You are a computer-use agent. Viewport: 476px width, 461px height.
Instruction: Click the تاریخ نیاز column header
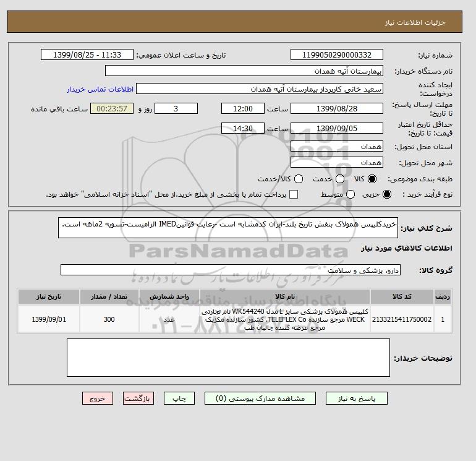(x=49, y=296)
